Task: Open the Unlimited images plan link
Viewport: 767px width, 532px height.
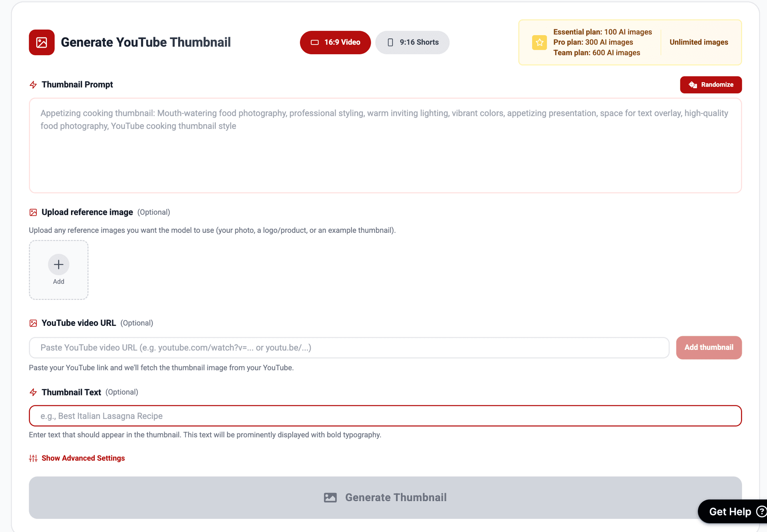Action: 699,42
